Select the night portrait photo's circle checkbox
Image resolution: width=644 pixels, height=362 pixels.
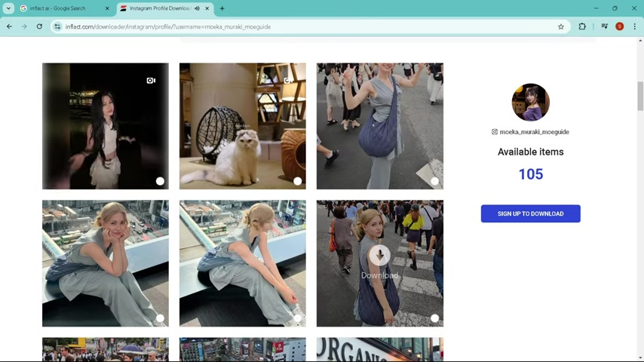[x=160, y=181]
